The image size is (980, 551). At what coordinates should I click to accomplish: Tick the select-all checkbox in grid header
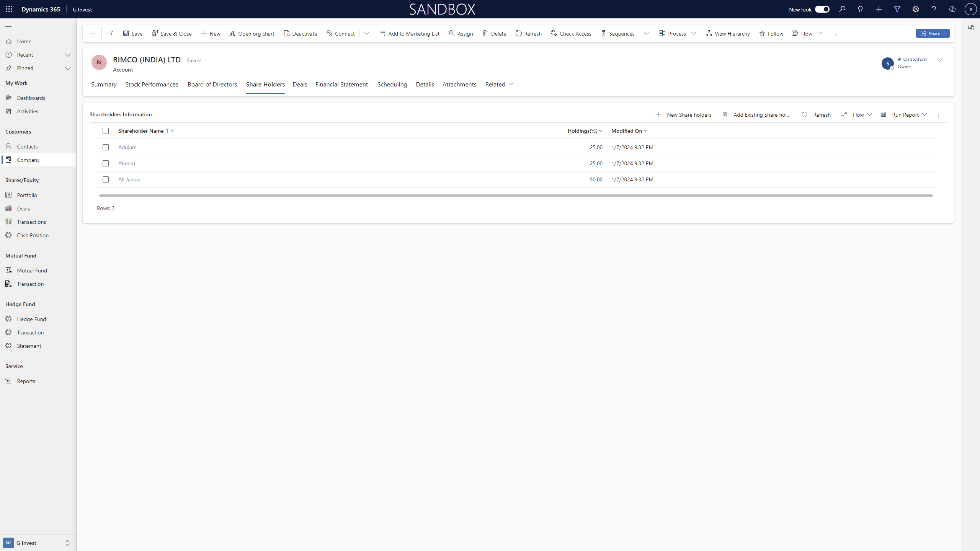tap(106, 131)
